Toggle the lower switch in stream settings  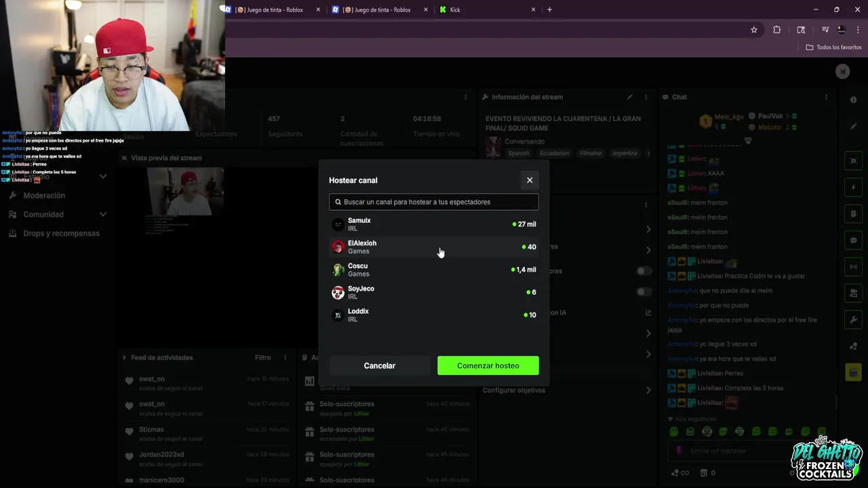[x=644, y=292]
